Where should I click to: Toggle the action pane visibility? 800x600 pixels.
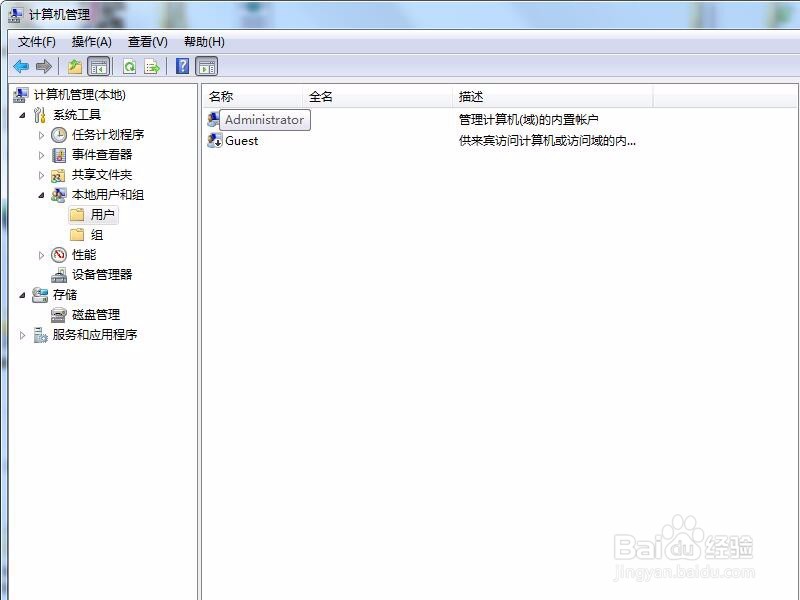point(205,66)
